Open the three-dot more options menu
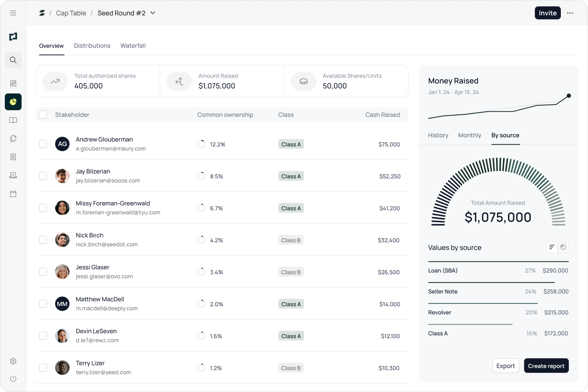This screenshot has width=588, height=392. 570,13
